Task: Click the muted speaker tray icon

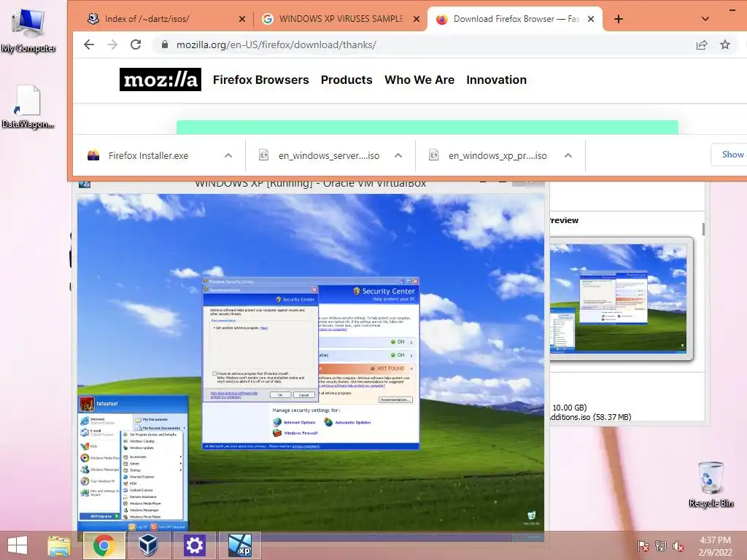Action: pyautogui.click(x=678, y=546)
